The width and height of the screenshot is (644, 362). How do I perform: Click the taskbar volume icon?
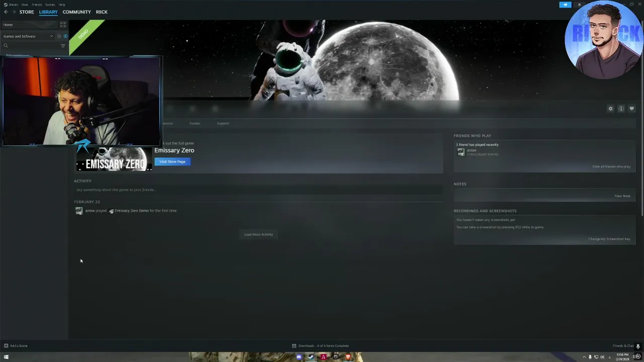[602, 357]
